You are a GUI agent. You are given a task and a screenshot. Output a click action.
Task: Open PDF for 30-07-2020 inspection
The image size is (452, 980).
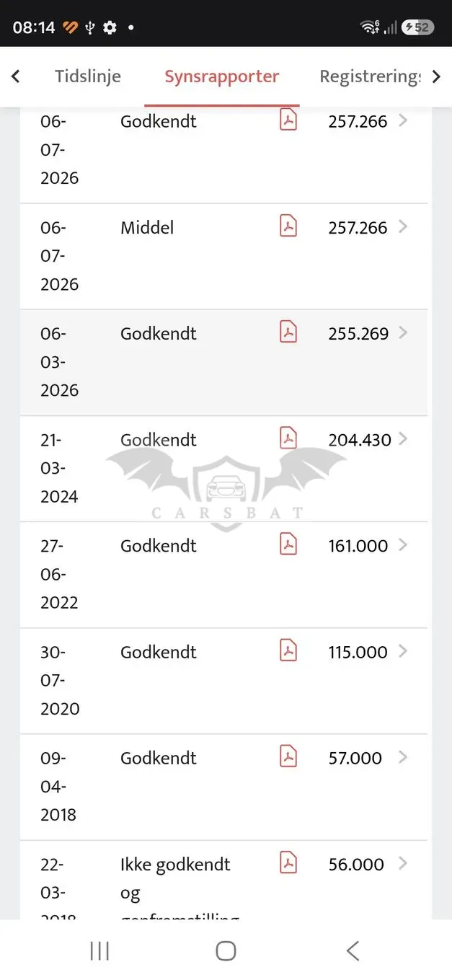288,650
